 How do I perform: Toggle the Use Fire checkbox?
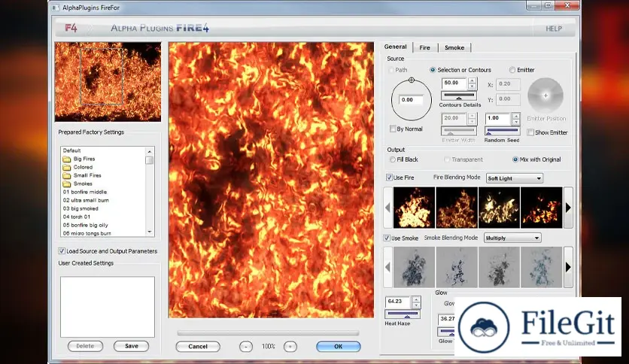click(389, 177)
